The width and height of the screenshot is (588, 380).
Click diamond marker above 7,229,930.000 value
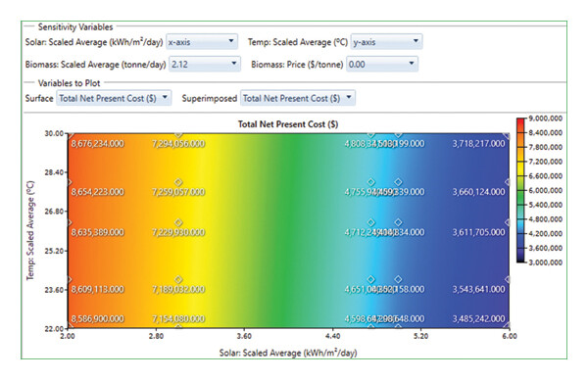click(x=178, y=222)
